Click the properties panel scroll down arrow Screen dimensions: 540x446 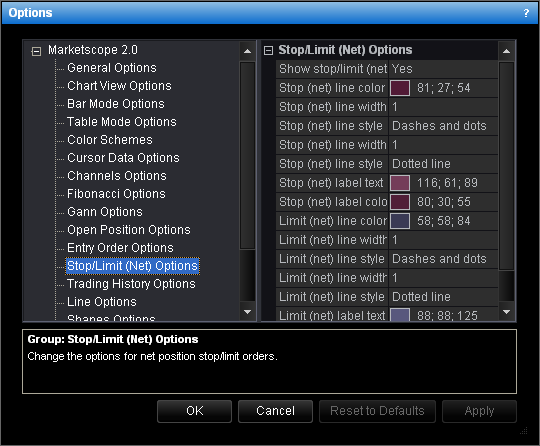[506, 312]
